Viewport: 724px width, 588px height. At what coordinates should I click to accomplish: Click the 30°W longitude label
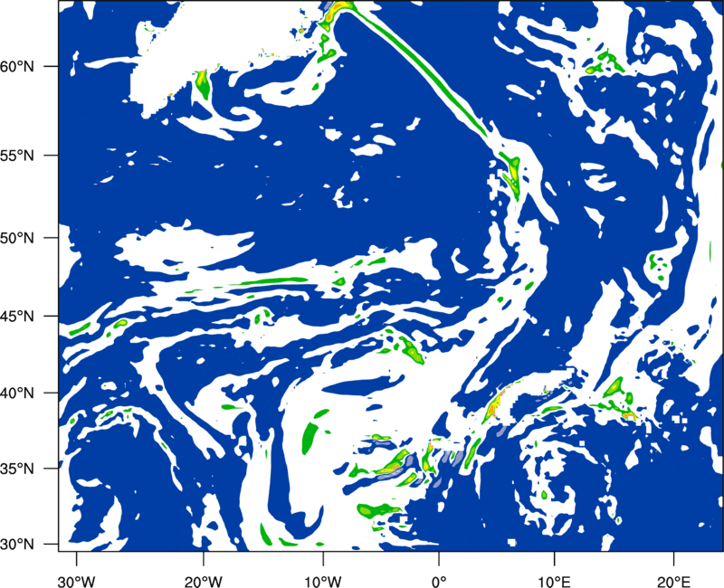pyautogui.click(x=76, y=582)
